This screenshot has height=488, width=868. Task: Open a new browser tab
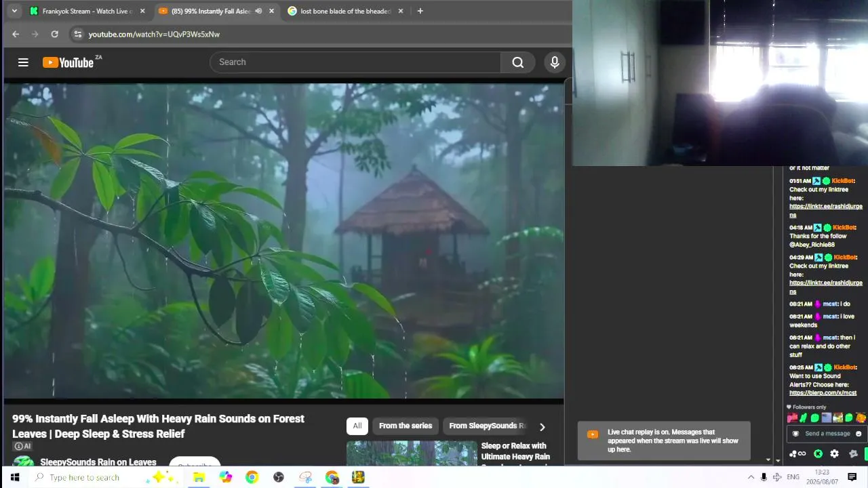(x=420, y=11)
